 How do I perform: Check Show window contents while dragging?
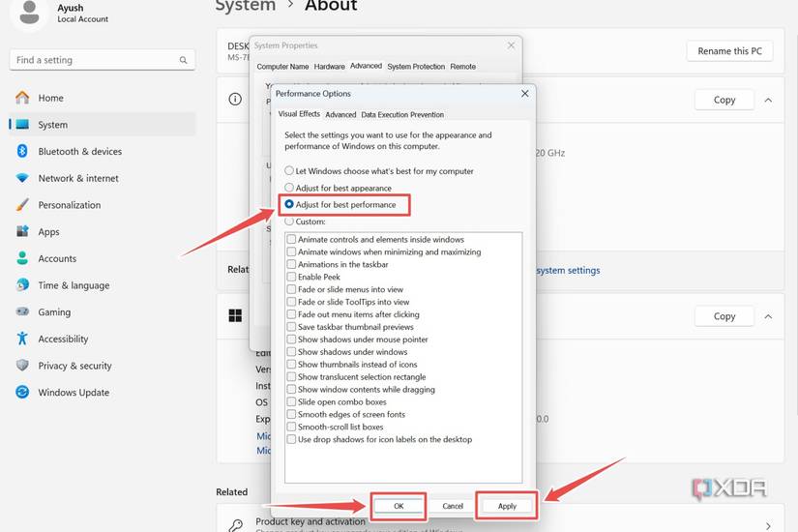pyautogui.click(x=291, y=389)
